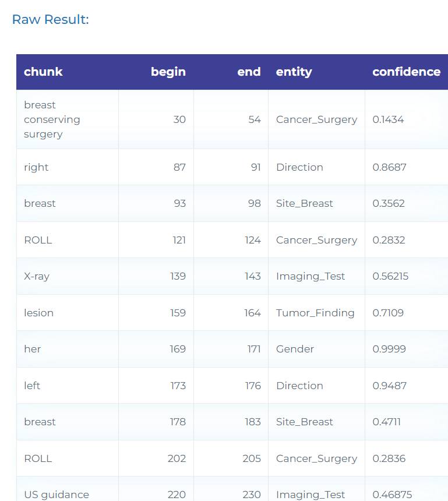The image size is (448, 501).
Task: Click begin value 159
Action: 178,313
